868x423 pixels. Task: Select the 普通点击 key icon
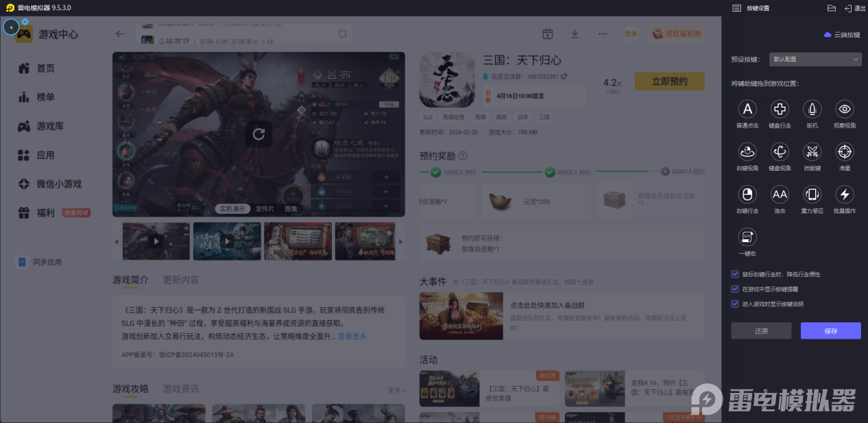coord(747,108)
